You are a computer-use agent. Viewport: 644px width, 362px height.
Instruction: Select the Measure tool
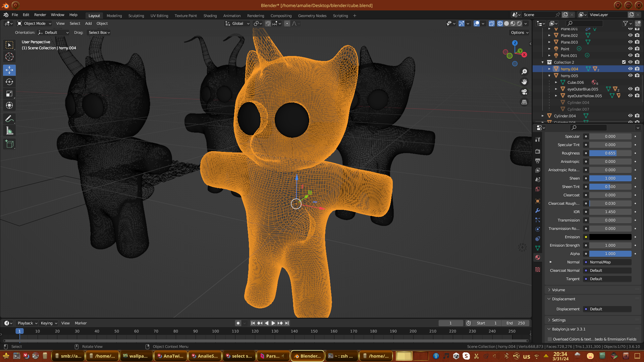coord(9,131)
